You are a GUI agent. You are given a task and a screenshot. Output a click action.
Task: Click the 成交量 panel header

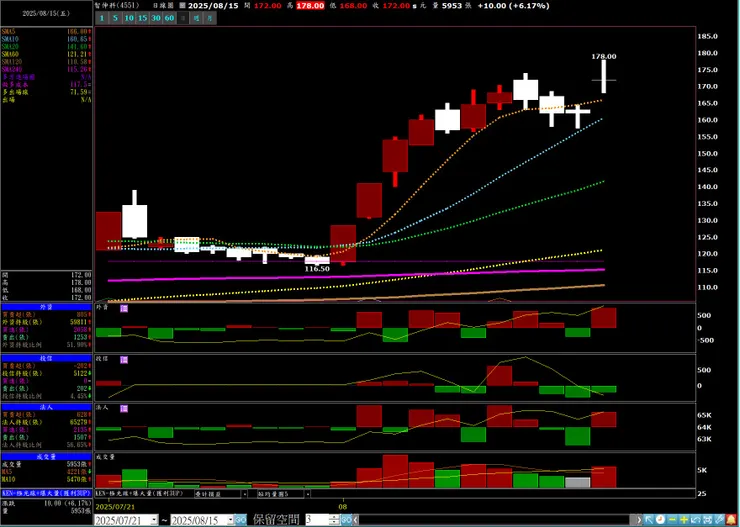click(46, 457)
